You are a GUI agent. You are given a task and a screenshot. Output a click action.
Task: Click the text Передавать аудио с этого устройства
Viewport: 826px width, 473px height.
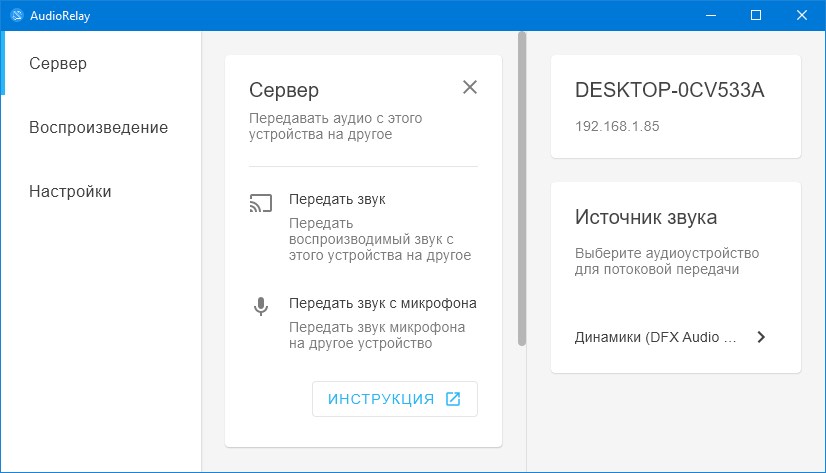[x=336, y=126]
